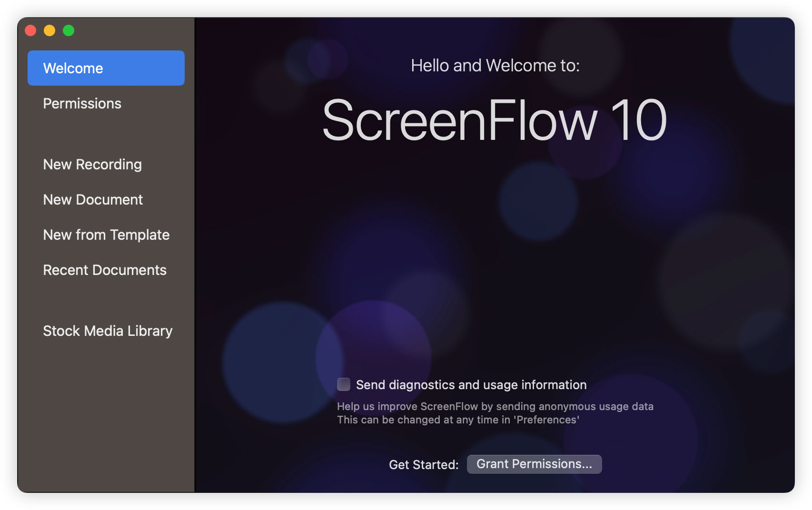Open the Permissions section
This screenshot has width=812, height=510.
click(x=106, y=103)
